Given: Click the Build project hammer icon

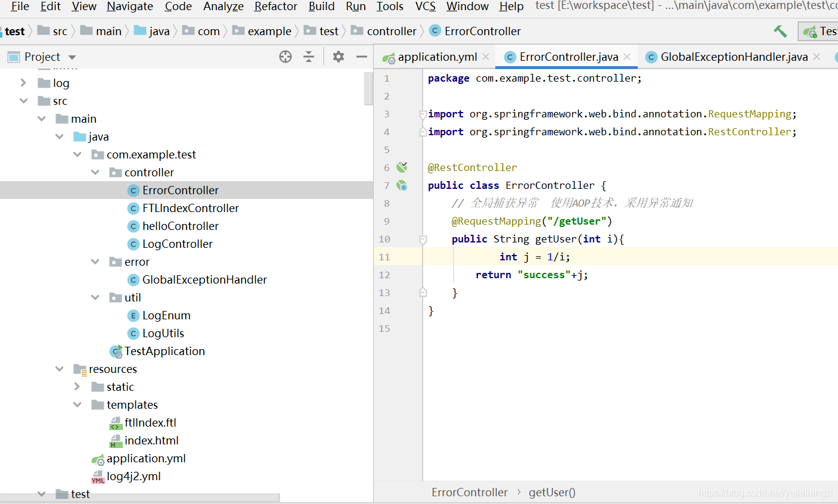Looking at the screenshot, I should [x=780, y=31].
